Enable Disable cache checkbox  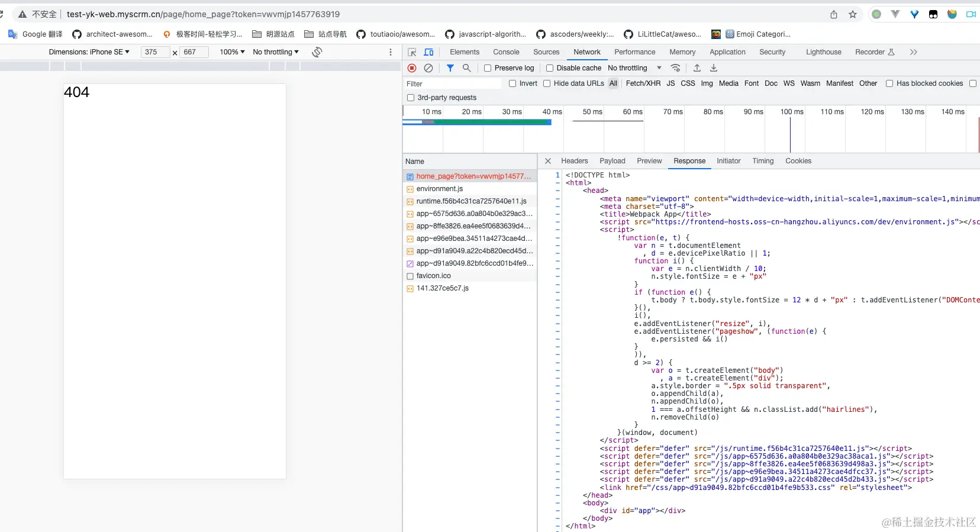550,68
